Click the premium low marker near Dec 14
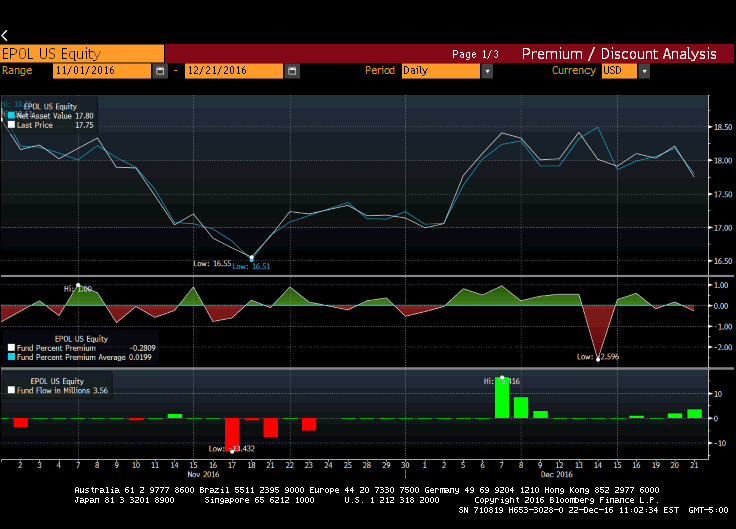Image resolution: width=736 pixels, height=529 pixels. [x=598, y=359]
